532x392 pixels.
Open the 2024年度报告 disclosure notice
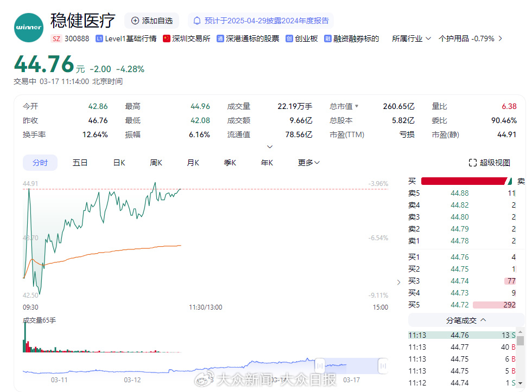pos(261,21)
